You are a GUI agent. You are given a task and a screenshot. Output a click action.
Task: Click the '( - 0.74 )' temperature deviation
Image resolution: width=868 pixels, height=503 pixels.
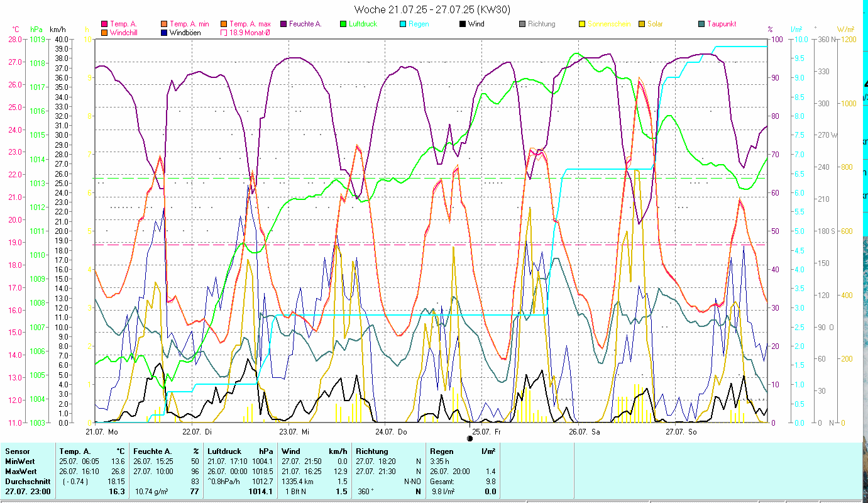[75, 482]
